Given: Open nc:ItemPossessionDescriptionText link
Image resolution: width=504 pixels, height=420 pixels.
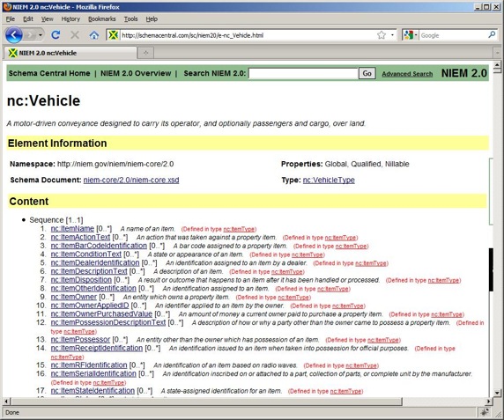Looking at the screenshot, I should pos(108,322).
